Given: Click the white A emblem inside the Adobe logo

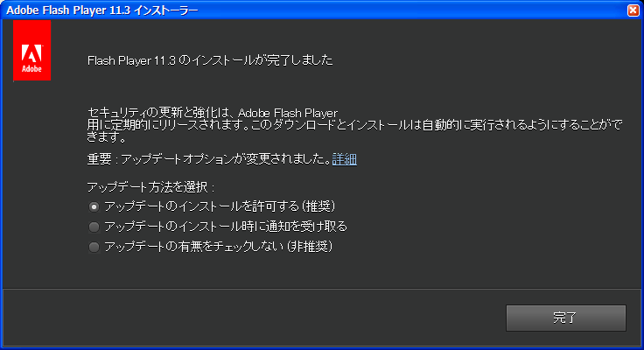Looking at the screenshot, I should point(32,47).
